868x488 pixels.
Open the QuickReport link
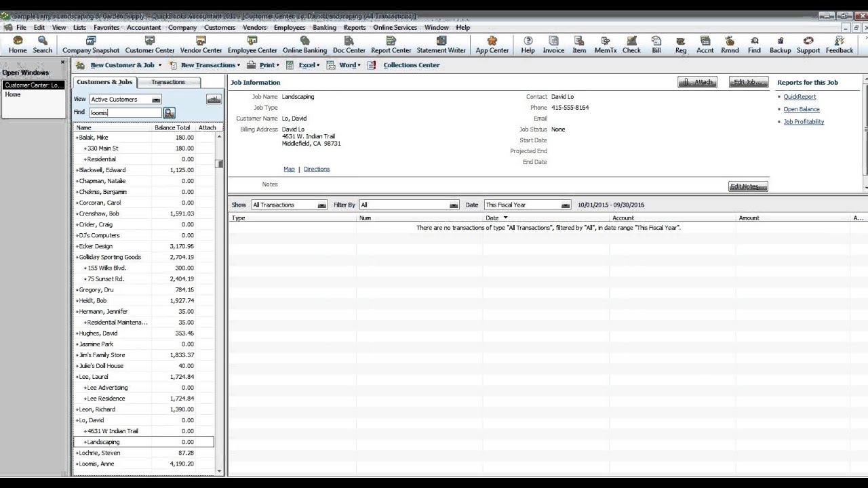click(x=800, y=97)
